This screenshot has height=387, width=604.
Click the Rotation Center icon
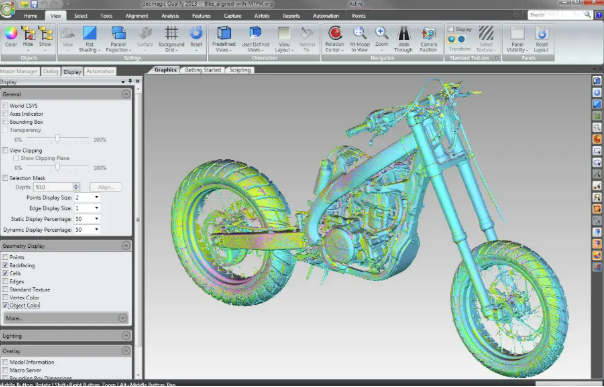(335, 33)
